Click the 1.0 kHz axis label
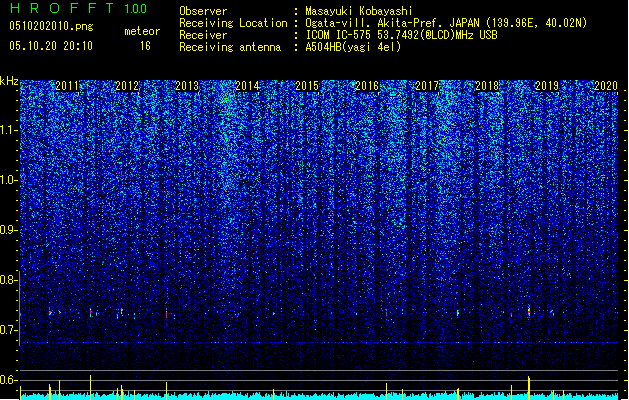 pos(9,180)
